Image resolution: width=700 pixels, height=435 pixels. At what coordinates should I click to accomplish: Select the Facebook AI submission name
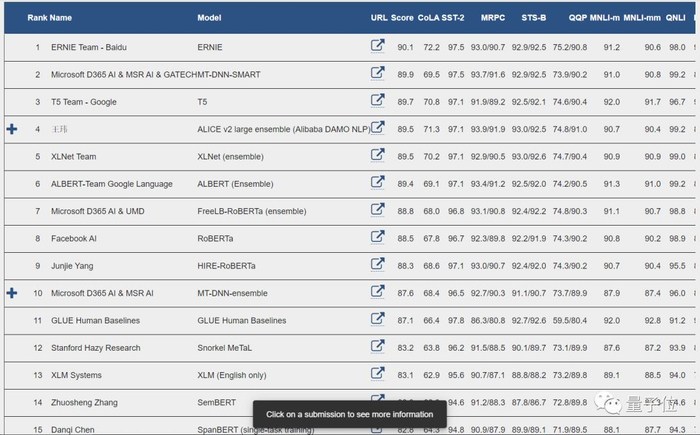[73, 238]
